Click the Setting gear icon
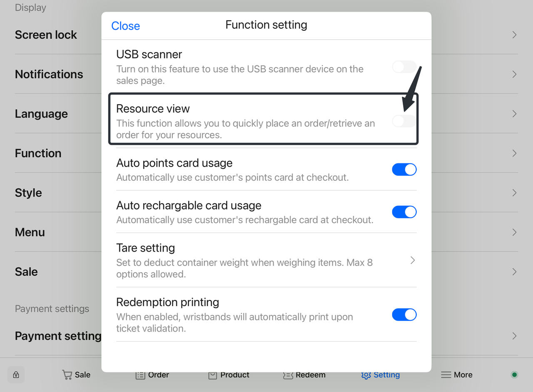 [366, 375]
